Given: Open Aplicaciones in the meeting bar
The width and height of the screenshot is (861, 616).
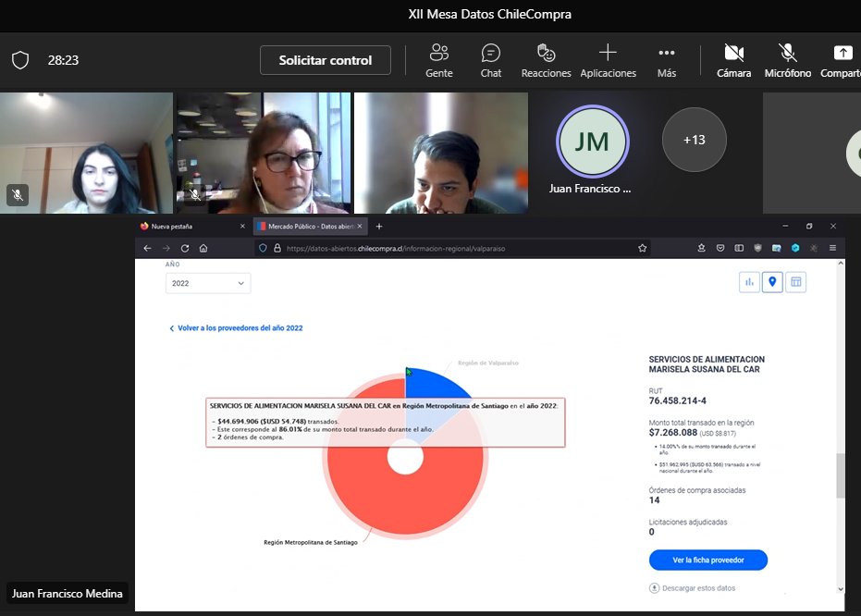Looking at the screenshot, I should coord(608,61).
